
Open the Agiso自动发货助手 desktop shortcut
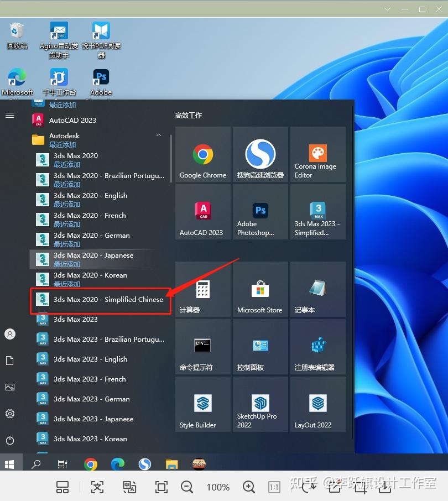pyautogui.click(x=59, y=40)
